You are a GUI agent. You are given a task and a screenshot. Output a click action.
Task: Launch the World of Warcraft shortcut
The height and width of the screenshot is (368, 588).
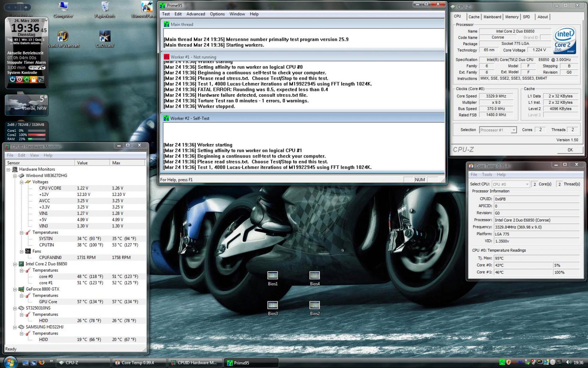tap(63, 39)
